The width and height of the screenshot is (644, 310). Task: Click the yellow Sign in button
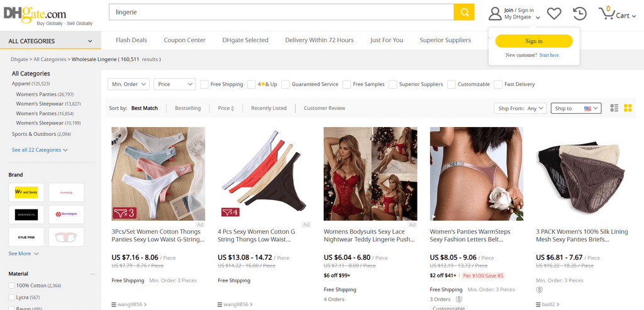(x=534, y=41)
